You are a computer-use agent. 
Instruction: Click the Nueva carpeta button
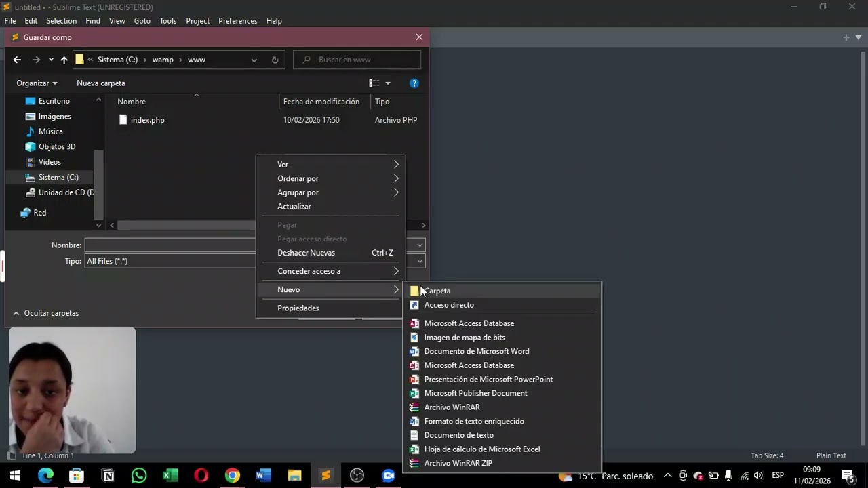tap(101, 83)
